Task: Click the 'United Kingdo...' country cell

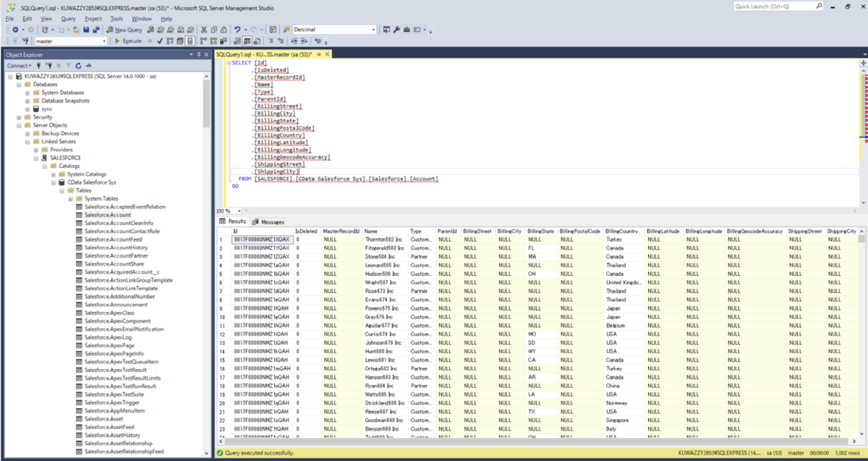Action: 624,282
